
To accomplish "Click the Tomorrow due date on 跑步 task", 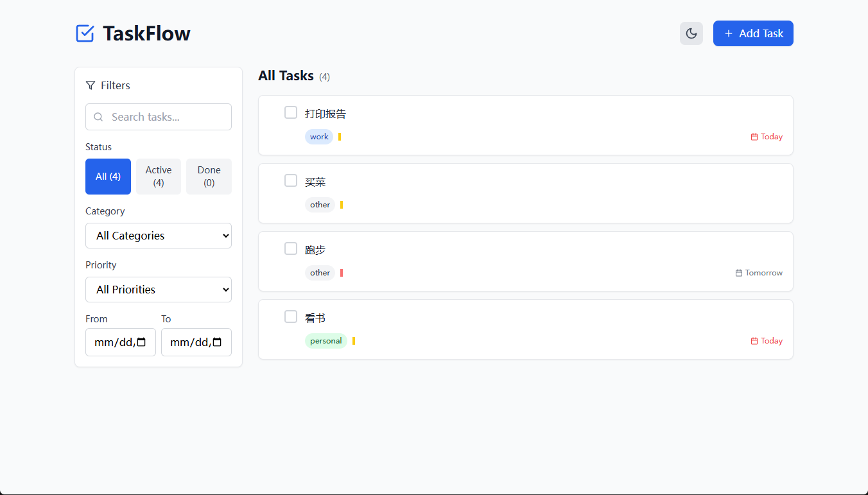I will click(x=759, y=273).
